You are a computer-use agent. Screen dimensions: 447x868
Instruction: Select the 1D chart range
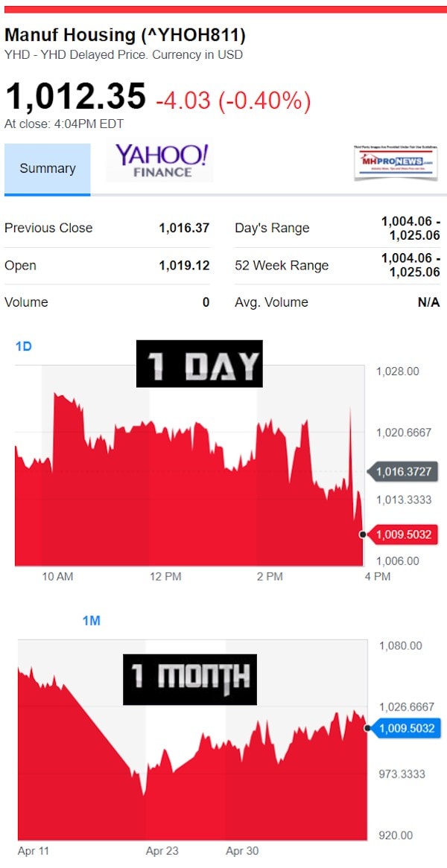23,347
